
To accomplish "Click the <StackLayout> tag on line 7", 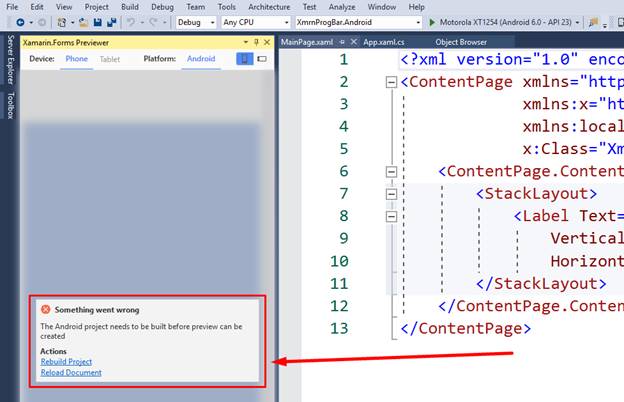I will click(x=536, y=194).
